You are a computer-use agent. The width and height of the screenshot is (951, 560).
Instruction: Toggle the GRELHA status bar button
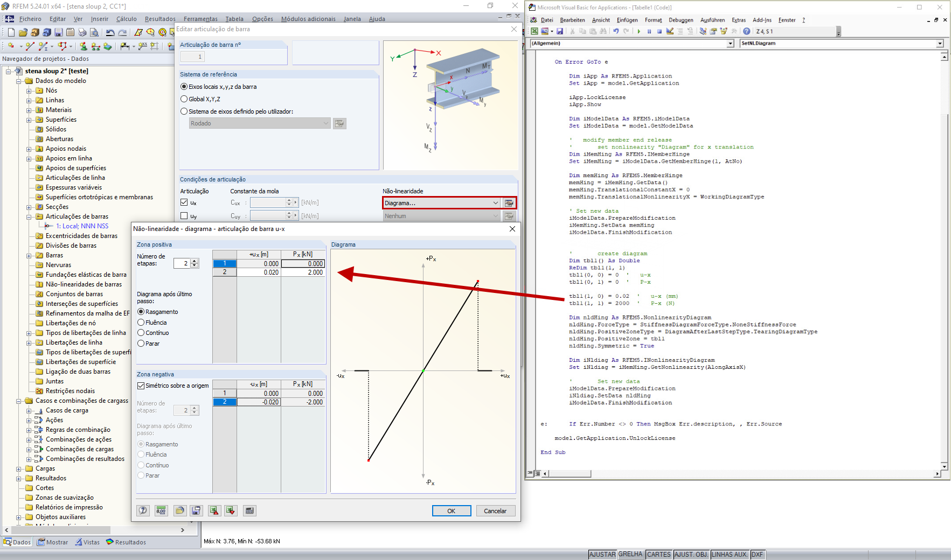[x=630, y=554]
